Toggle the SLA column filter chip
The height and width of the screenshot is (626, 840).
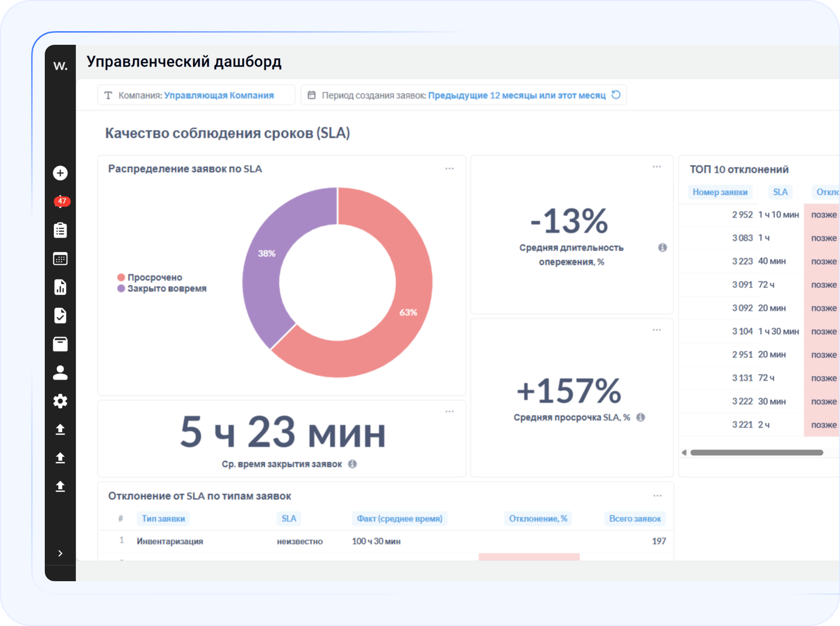pyautogui.click(x=780, y=192)
